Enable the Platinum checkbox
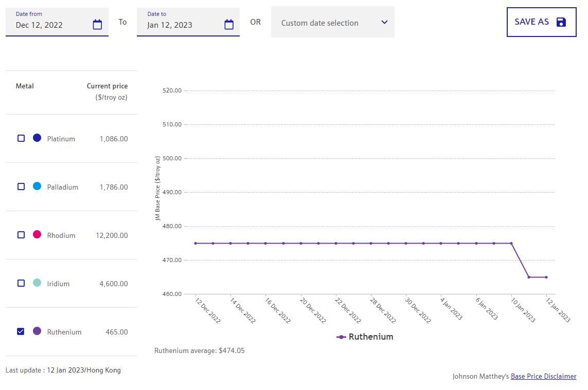588x390 pixels. pyautogui.click(x=21, y=138)
